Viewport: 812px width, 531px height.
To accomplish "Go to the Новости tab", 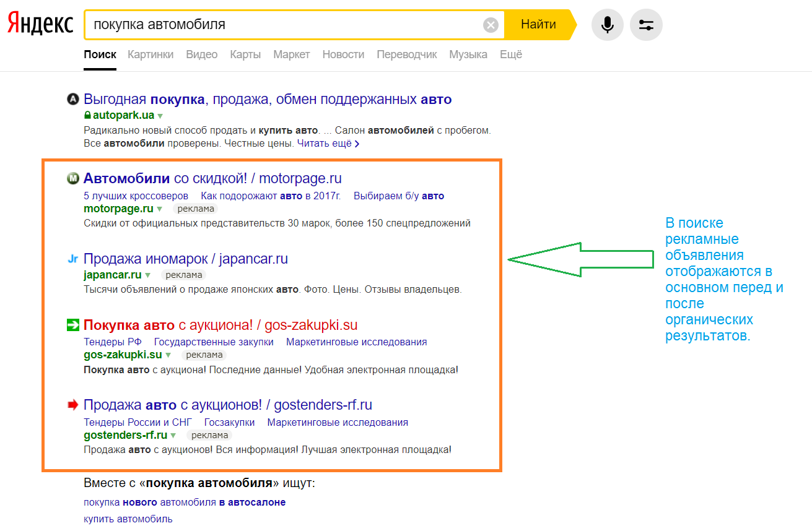I will pyautogui.click(x=343, y=54).
